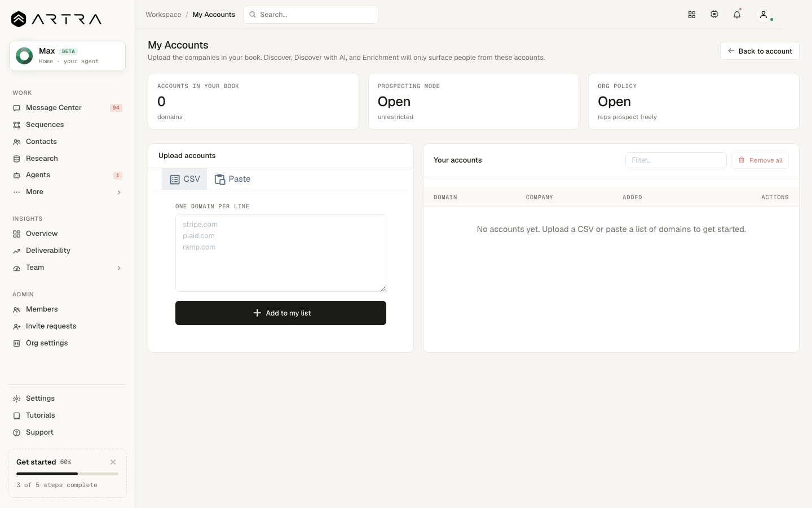Click the COMPANY column header
This screenshot has width=812, height=508.
coord(539,198)
